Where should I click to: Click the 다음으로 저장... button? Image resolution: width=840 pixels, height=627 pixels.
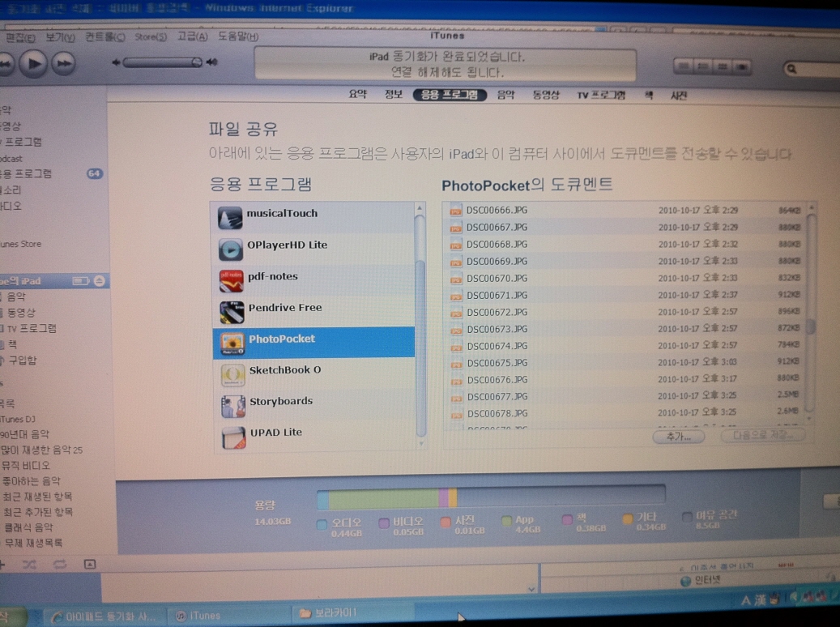pyautogui.click(x=762, y=435)
